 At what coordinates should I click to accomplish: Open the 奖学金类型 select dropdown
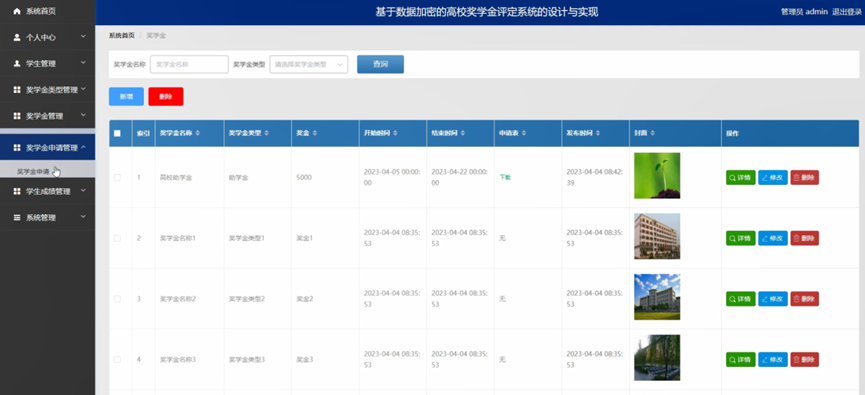pyautogui.click(x=308, y=64)
